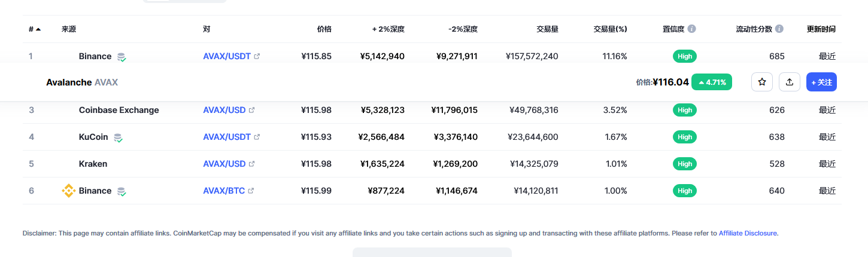Click the + 关注 follow button
Screen dimensions: 868x257
point(821,82)
